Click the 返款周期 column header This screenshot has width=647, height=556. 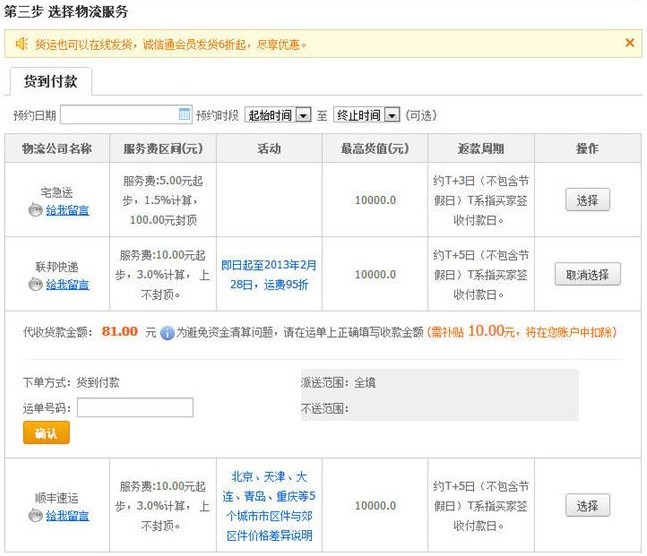click(x=481, y=148)
